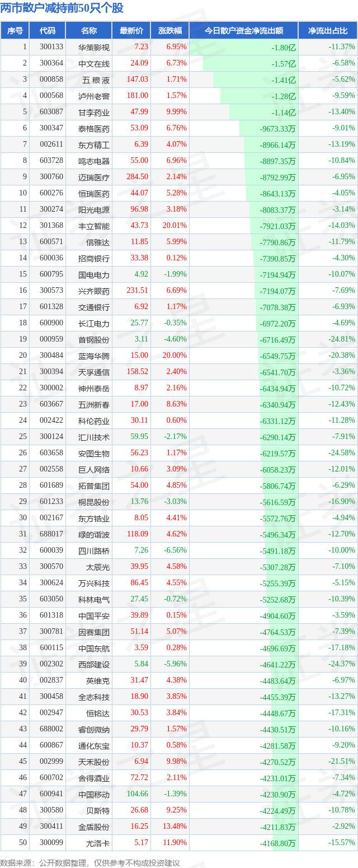Select the page title 两市散户减持前50只个股
Screen dimensions: 358x868
coord(62,8)
